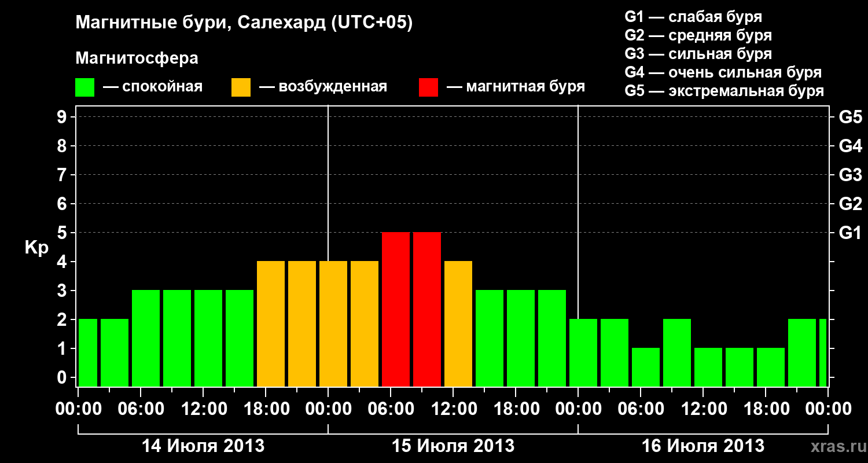Click the green bar starting 00:00 July 16

coord(583,352)
